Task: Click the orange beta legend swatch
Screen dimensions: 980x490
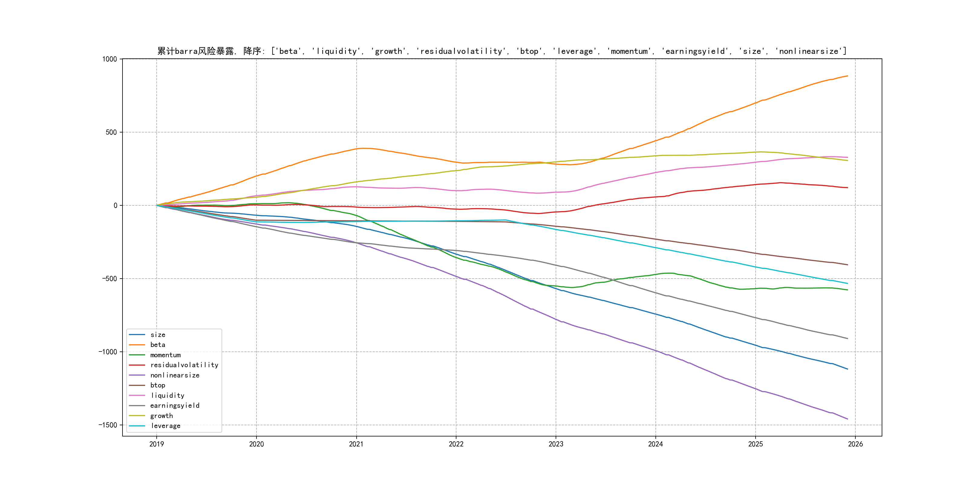Action: [137, 345]
